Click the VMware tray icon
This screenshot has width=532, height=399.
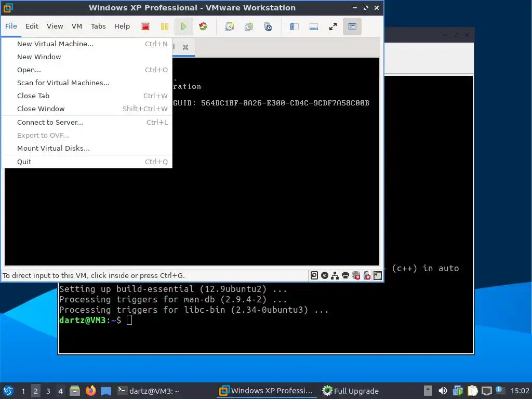pyautogui.click(x=457, y=391)
